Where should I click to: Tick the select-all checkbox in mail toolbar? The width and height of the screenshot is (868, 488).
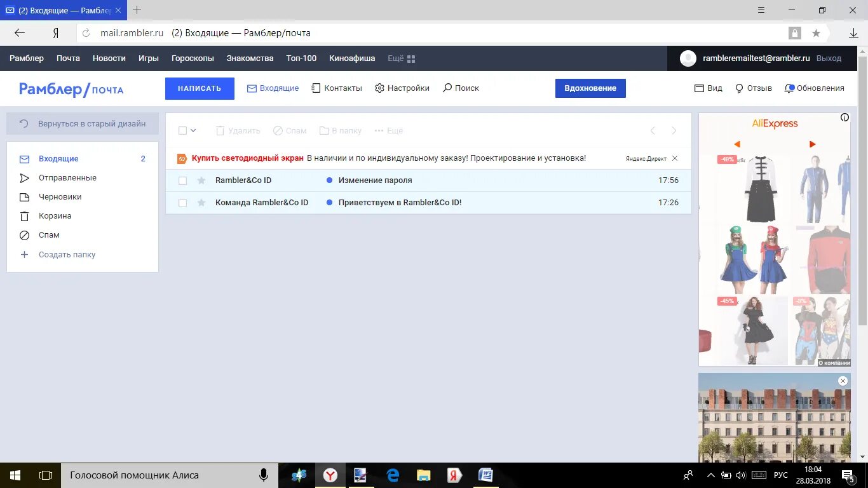182,131
